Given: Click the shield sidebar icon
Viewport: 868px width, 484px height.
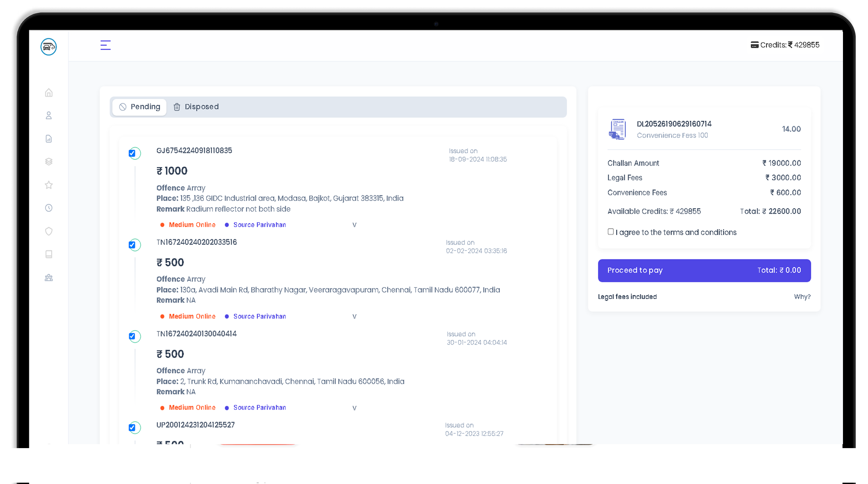Looking at the screenshot, I should click(x=49, y=231).
